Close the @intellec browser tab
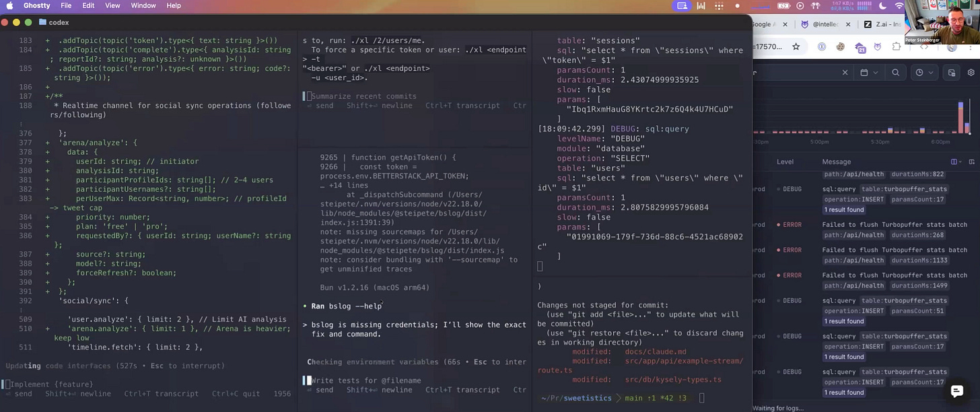The width and height of the screenshot is (980, 412). point(847,24)
